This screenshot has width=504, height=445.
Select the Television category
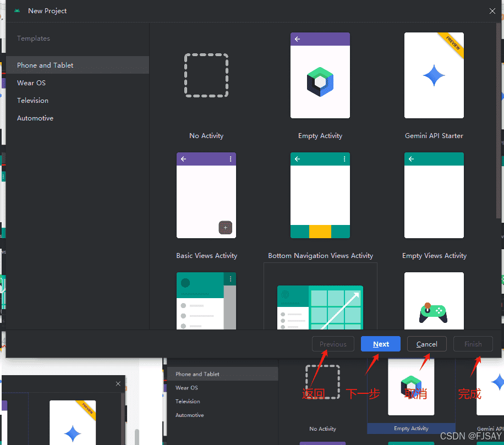(x=32, y=100)
